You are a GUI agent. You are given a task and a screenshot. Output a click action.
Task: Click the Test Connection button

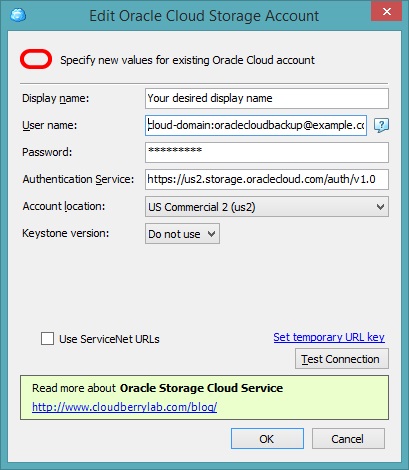coord(342,359)
